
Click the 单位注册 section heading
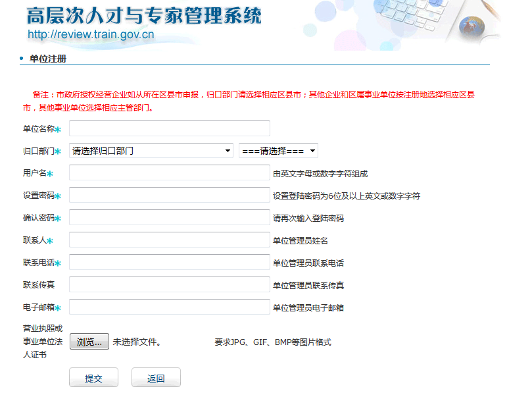pos(48,59)
